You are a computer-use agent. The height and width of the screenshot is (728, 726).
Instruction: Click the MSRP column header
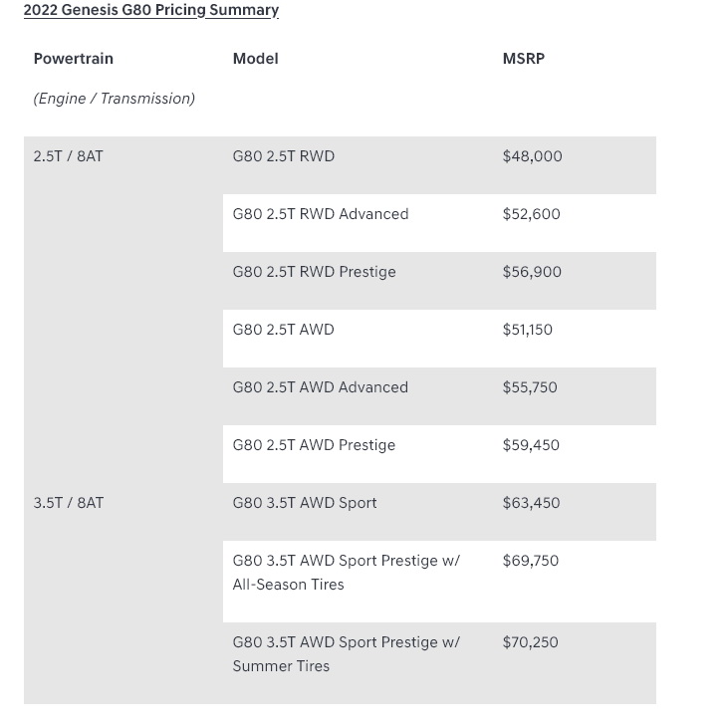point(523,59)
